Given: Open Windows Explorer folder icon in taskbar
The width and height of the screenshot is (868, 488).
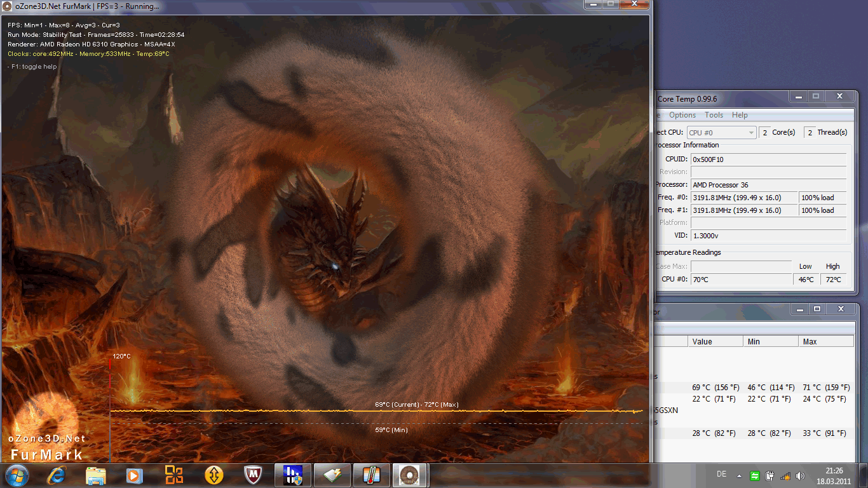Looking at the screenshot, I should point(95,475).
